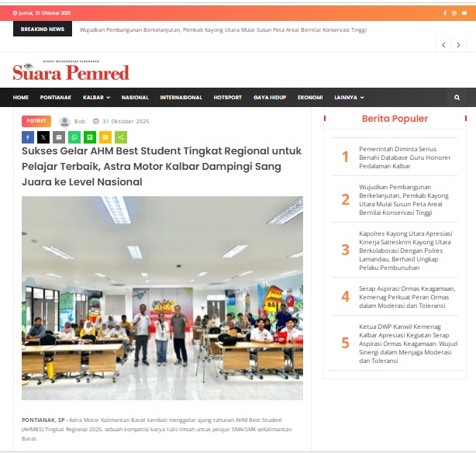Viewport: 476px width, 453px height.
Task: Expand the LAINNYA dropdown menu
Action: 349,98
